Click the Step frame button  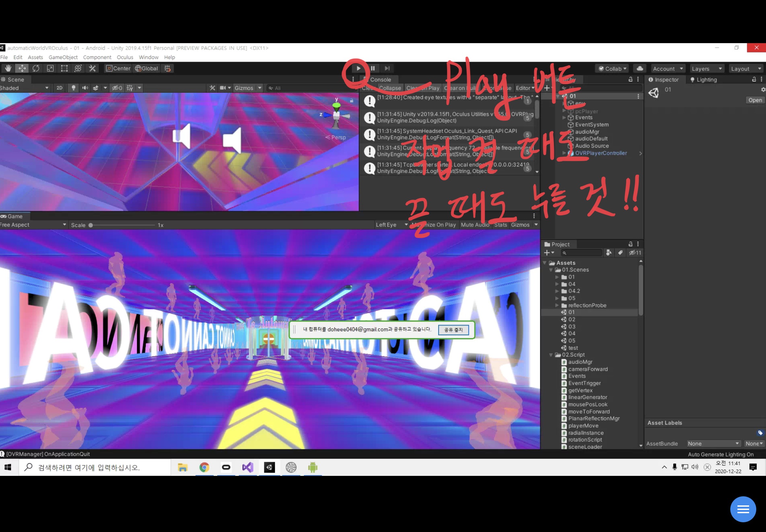click(387, 68)
